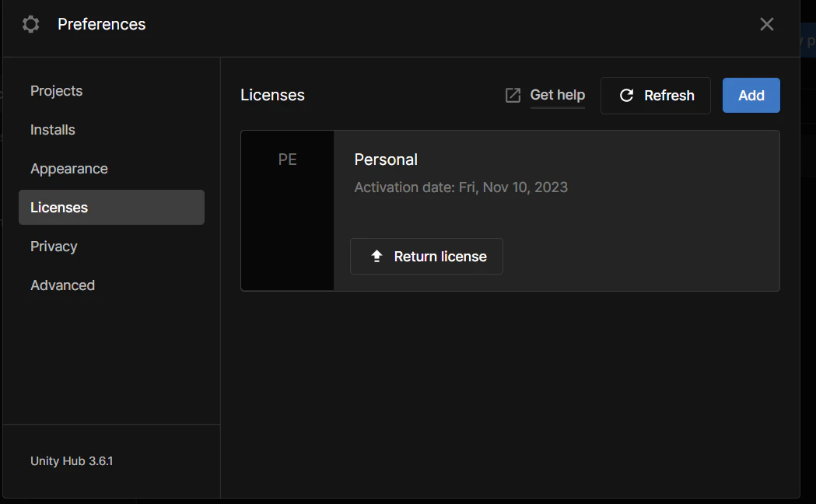Image resolution: width=816 pixels, height=504 pixels.
Task: Click the circular refresh arrow icon
Action: [626, 96]
